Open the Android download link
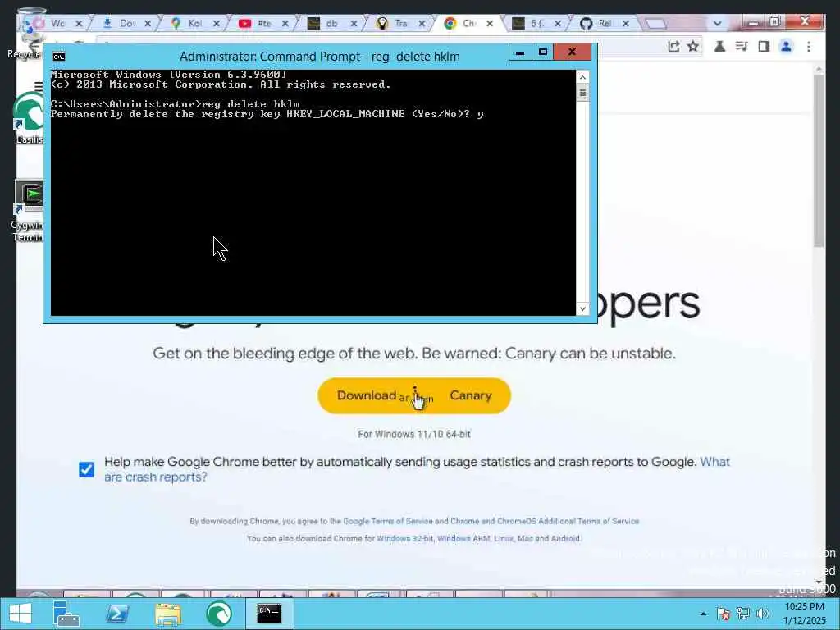The image size is (840, 630). [564, 538]
